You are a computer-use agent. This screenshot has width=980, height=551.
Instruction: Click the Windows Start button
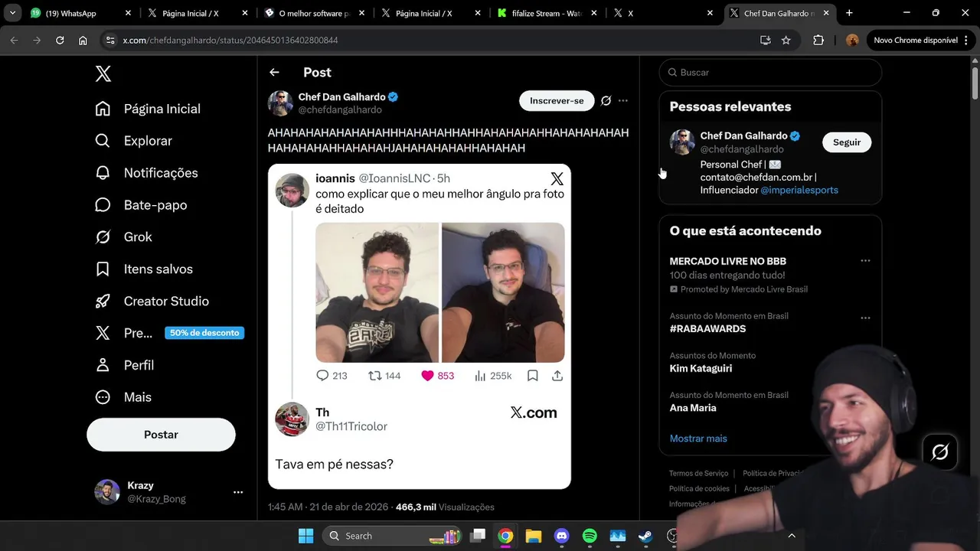pos(305,536)
